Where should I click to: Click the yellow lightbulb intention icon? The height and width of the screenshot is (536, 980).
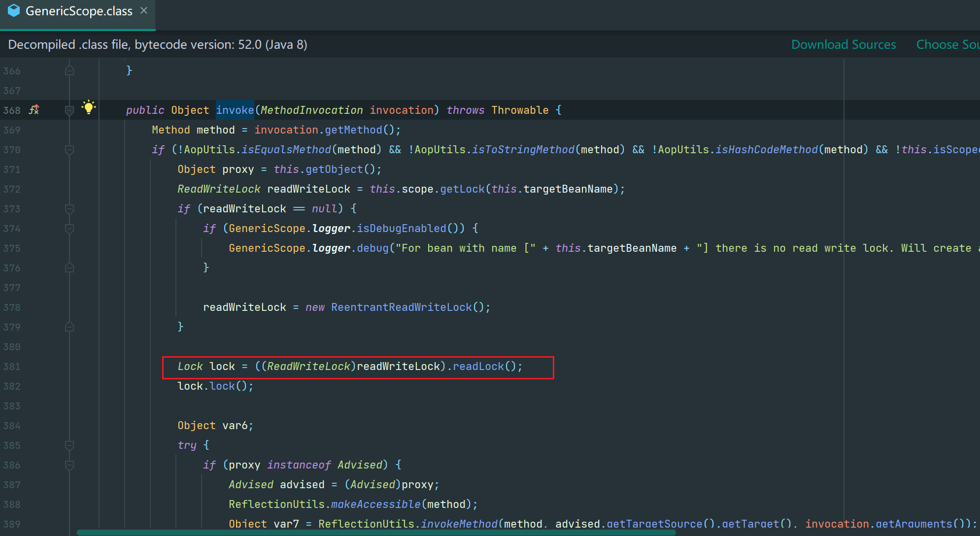coord(89,107)
